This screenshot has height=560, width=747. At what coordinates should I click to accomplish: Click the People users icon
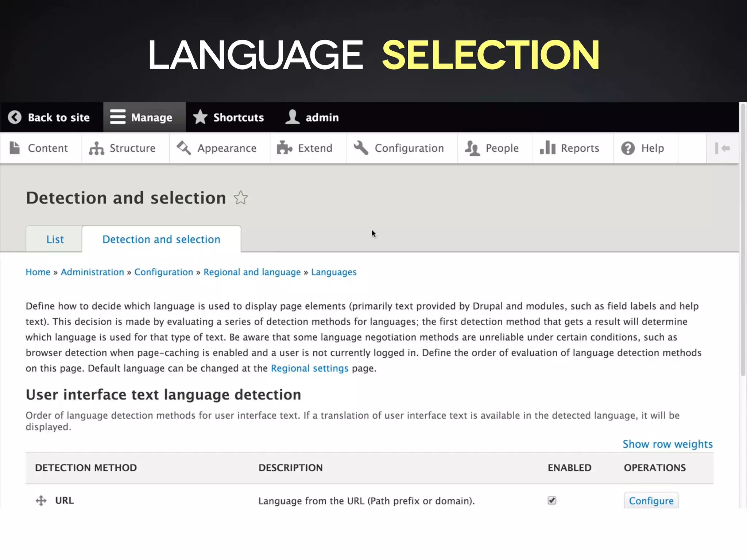(x=472, y=148)
